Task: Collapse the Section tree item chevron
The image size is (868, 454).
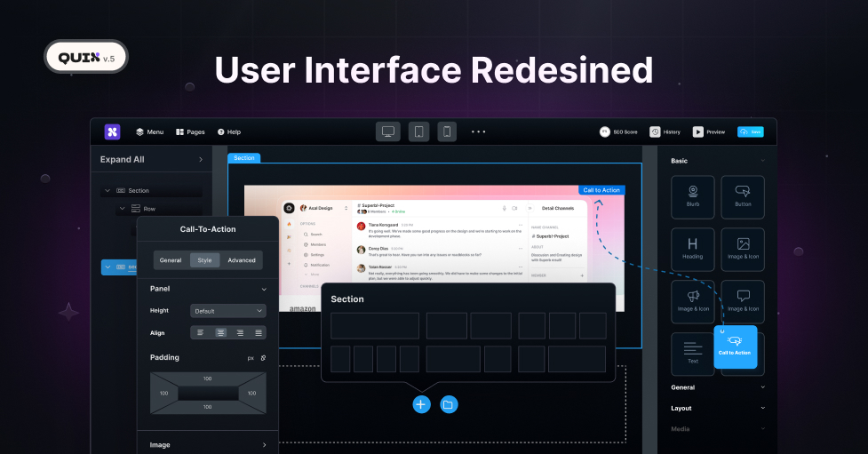Action: [x=108, y=190]
